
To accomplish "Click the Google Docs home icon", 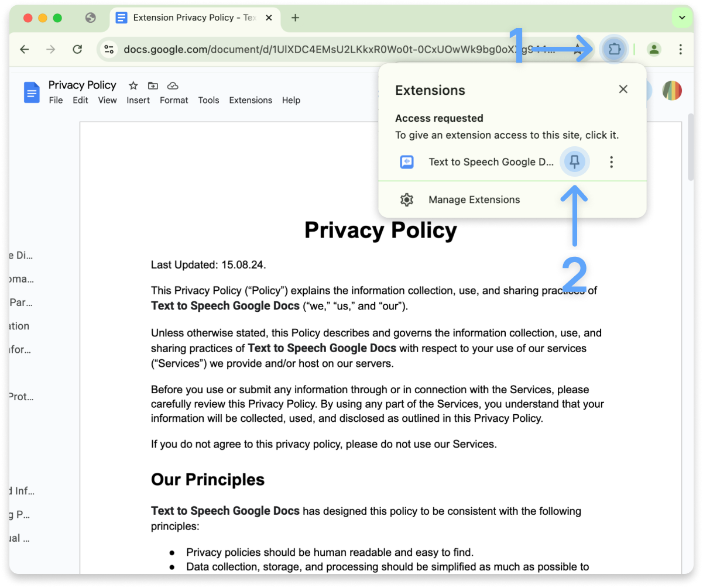I will point(32,92).
